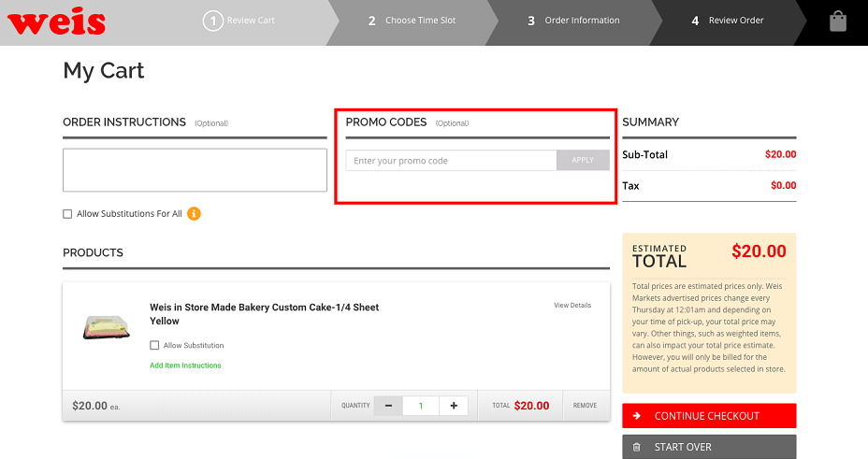This screenshot has width=868, height=459.
Task: Enable Allow Substitutions For All checkbox
Action: coord(67,214)
